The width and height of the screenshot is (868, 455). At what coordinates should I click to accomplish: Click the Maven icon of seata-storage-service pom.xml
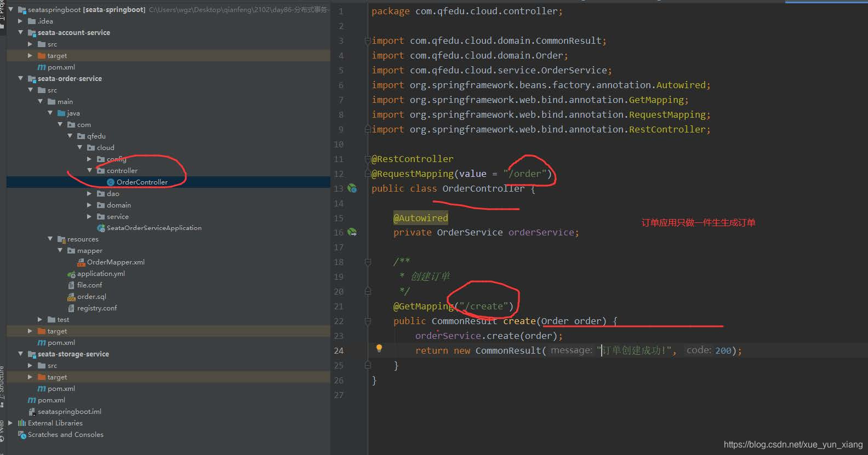[42, 389]
